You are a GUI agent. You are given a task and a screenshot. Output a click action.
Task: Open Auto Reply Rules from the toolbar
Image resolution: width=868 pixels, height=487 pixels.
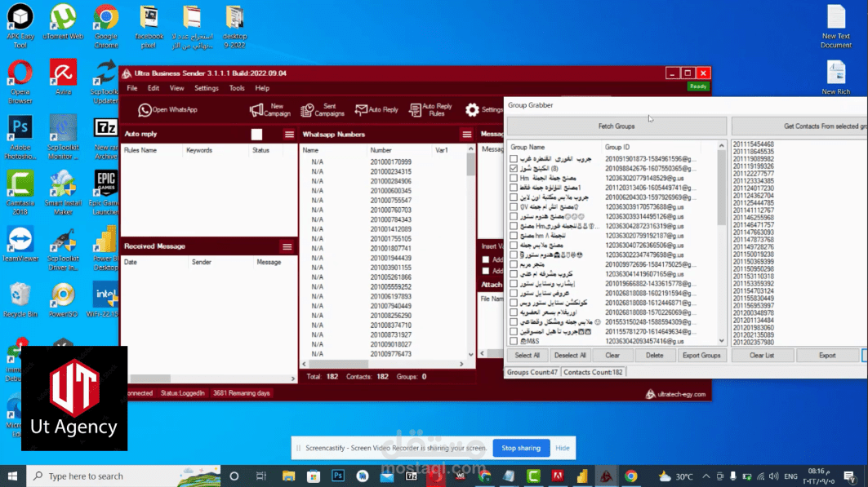(x=430, y=109)
